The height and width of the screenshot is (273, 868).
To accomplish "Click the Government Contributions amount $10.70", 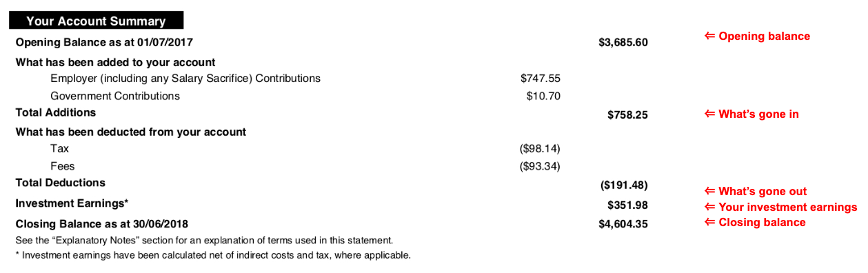I will [543, 97].
